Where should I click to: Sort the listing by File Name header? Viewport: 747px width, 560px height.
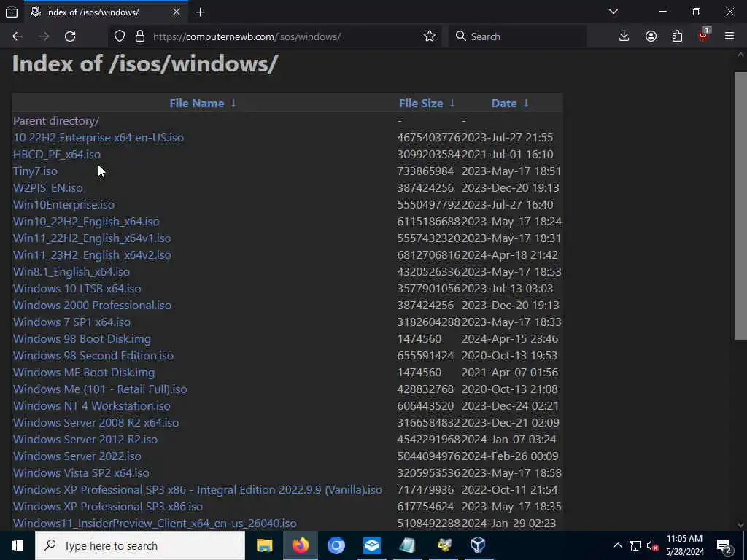196,104
